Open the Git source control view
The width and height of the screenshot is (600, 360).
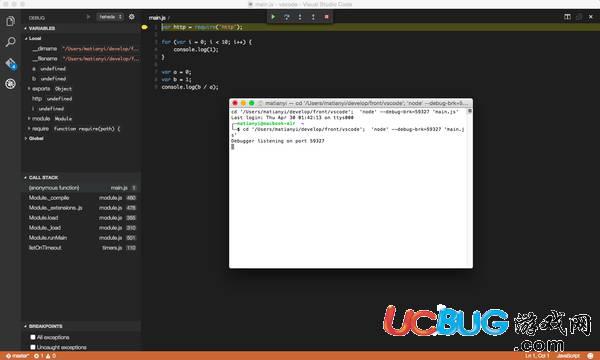pos(10,63)
